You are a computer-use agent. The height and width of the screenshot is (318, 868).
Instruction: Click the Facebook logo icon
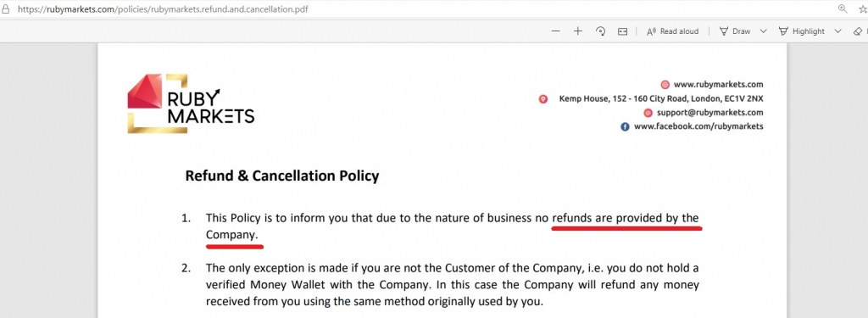pos(625,127)
